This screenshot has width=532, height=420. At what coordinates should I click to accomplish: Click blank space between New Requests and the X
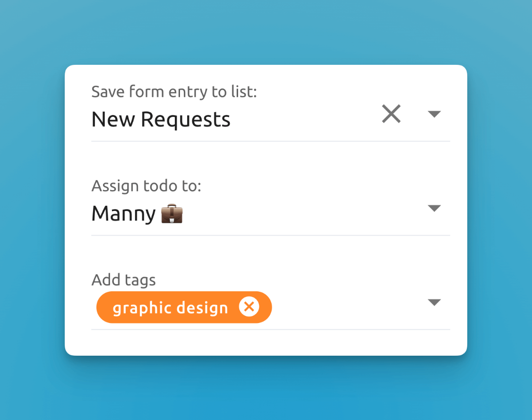(307, 119)
